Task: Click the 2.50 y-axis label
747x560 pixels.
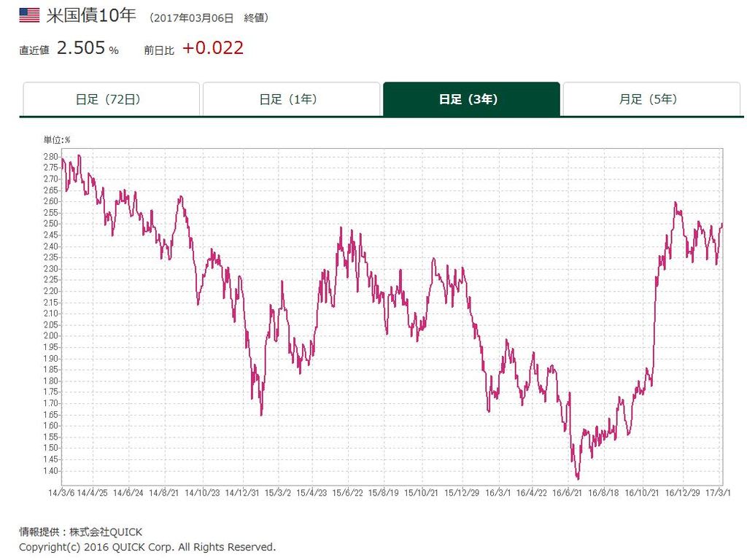Action: pos(50,224)
